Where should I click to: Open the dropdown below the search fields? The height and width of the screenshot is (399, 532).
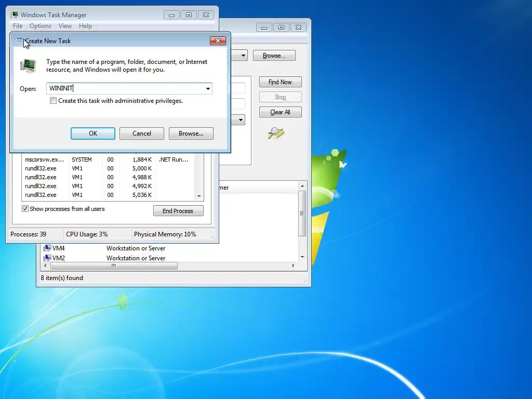pos(241,120)
